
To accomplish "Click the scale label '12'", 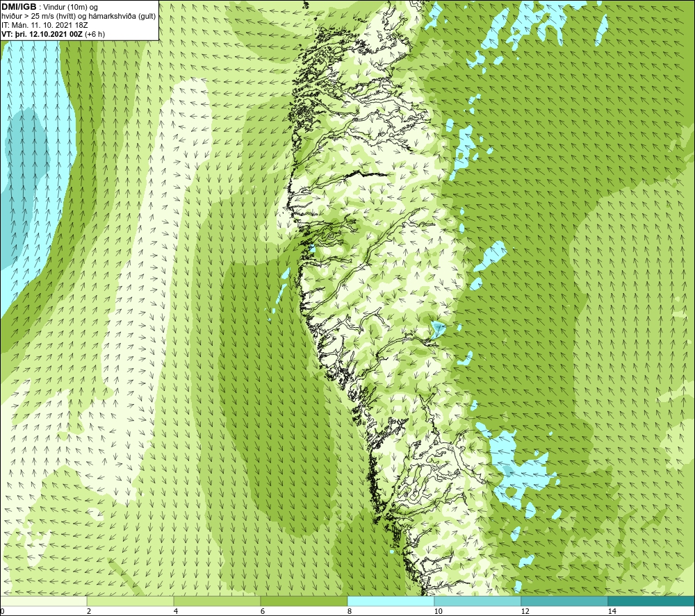I will pyautogui.click(x=525, y=611).
